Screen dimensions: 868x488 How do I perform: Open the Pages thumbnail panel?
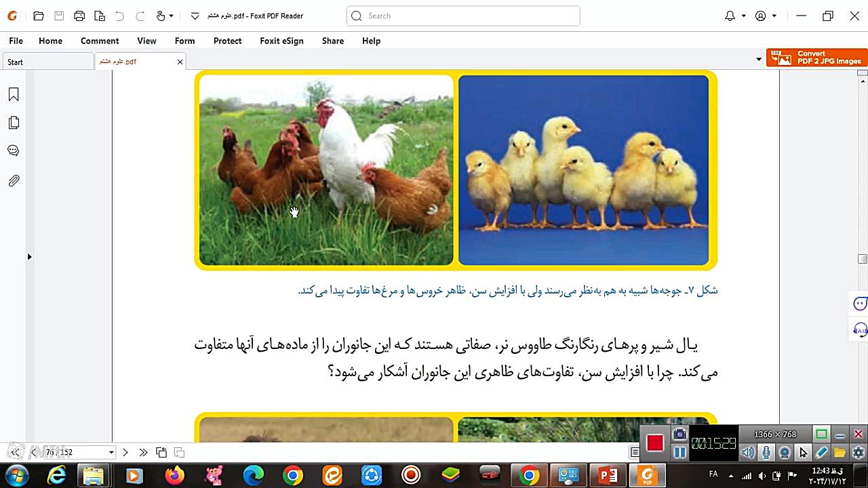pyautogui.click(x=14, y=123)
